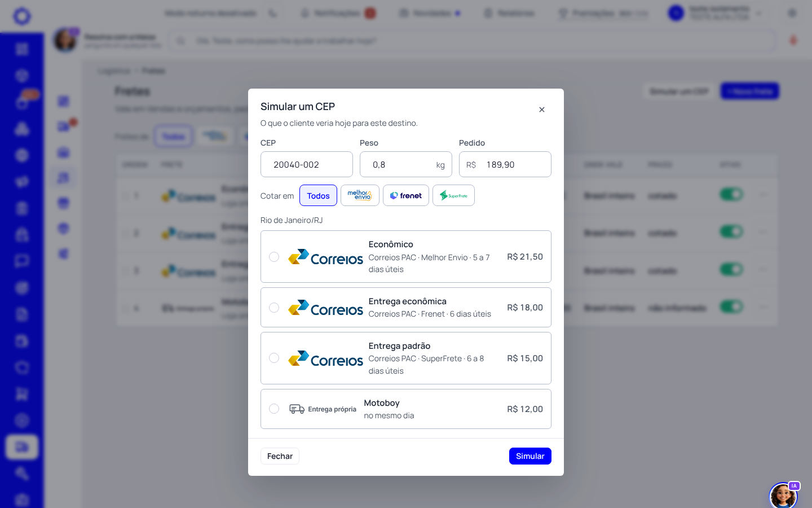Open the IA assistant avatar
Screen dimensions: 812x508
[x=783, y=495]
